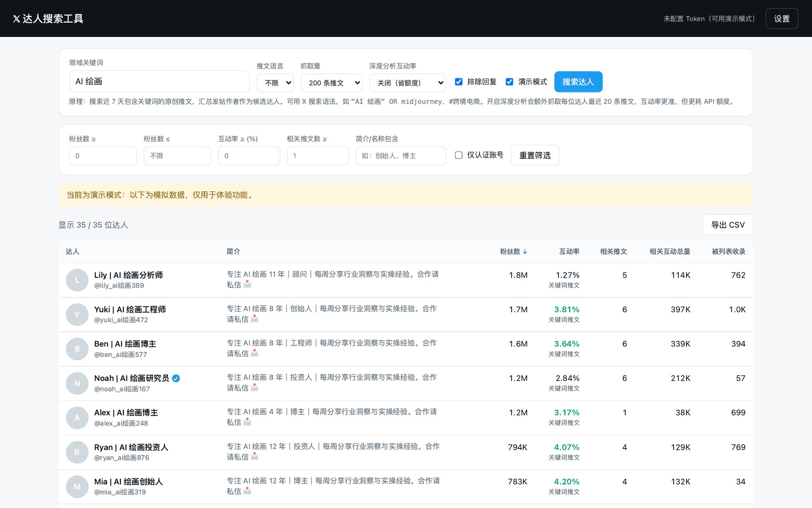Click handle @noah_ai绘画167
Viewport: 812px width, 508px height.
pos(122,389)
